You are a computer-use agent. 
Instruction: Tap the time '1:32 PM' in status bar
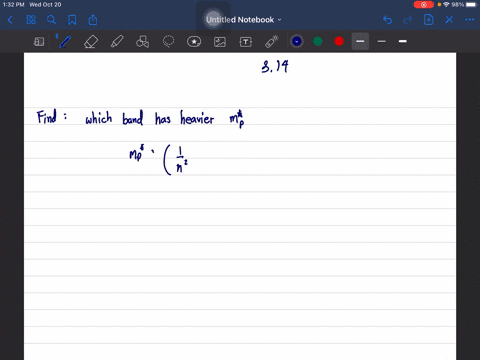point(14,5)
